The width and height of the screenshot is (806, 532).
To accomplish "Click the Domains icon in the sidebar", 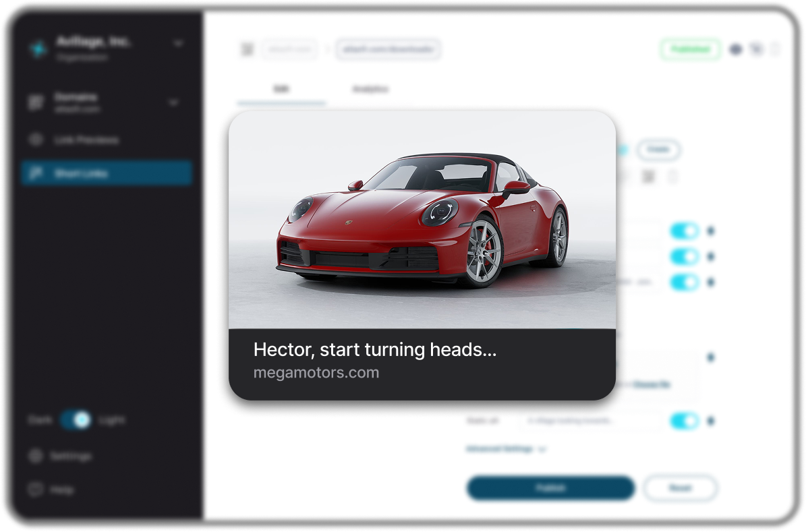I will (x=35, y=101).
